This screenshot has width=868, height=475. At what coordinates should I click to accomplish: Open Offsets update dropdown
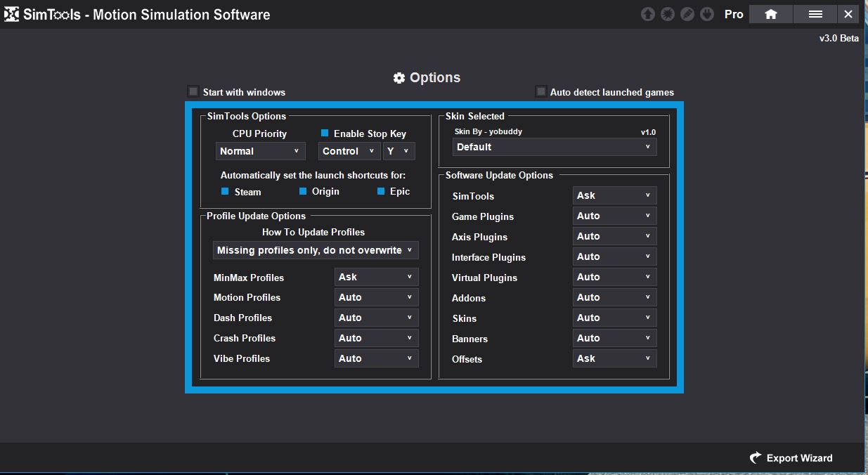click(614, 358)
